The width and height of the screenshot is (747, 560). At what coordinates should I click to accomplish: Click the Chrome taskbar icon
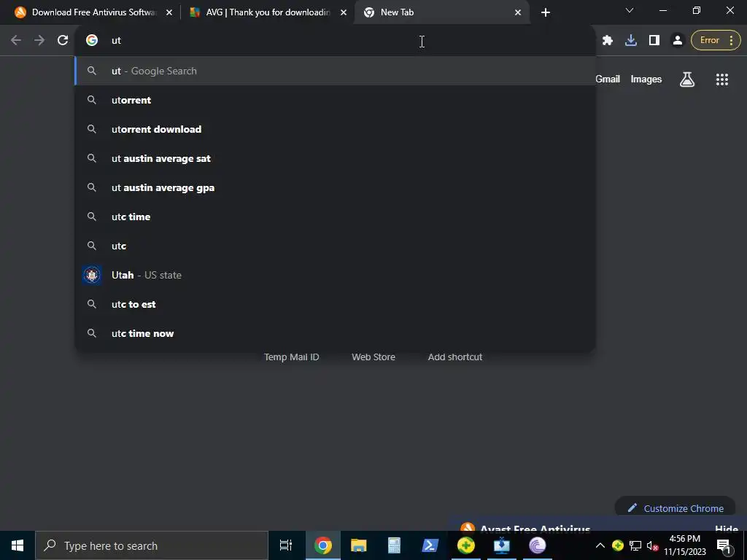point(322,545)
